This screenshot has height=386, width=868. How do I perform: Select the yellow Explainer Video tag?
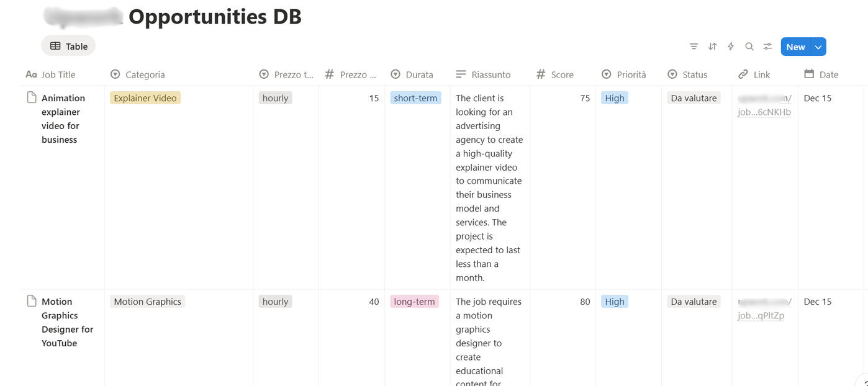pyautogui.click(x=145, y=98)
